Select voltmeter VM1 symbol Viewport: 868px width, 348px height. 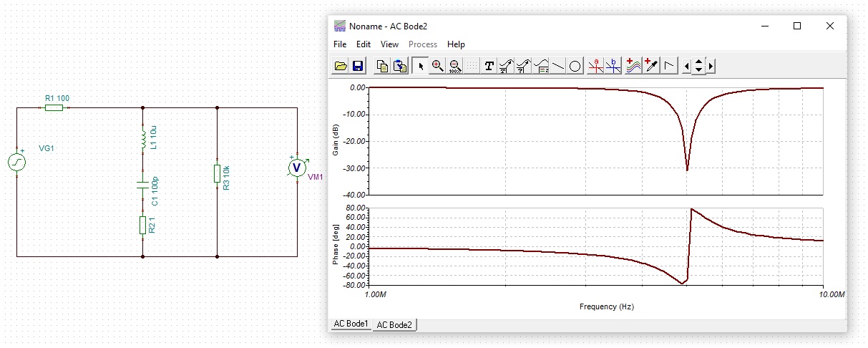point(296,167)
